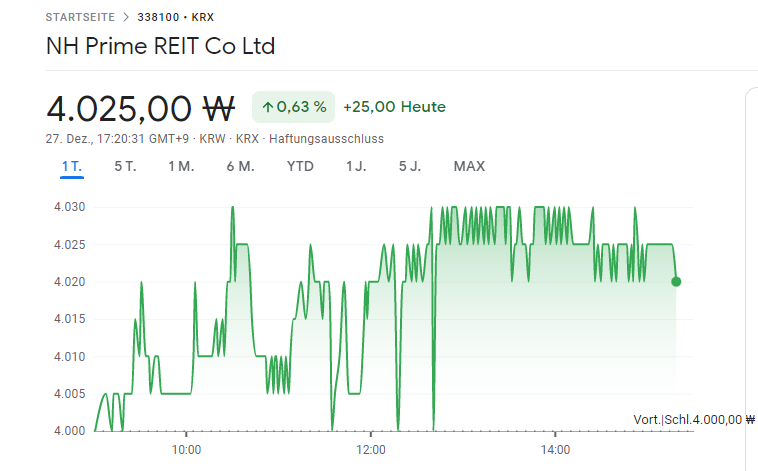Click the 4.030 price axis label
The width and height of the screenshot is (758, 471).
(70, 207)
